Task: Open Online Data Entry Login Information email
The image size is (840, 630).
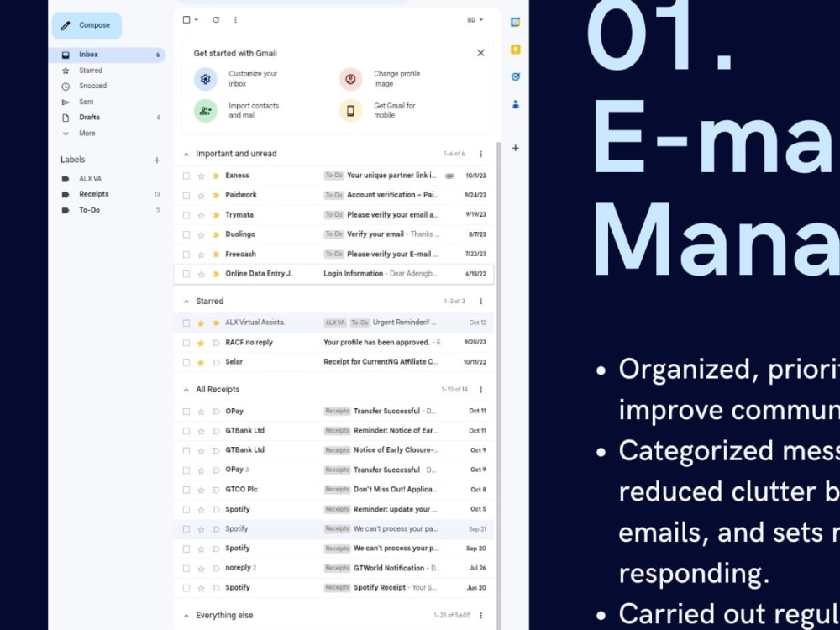Action: coord(333,274)
